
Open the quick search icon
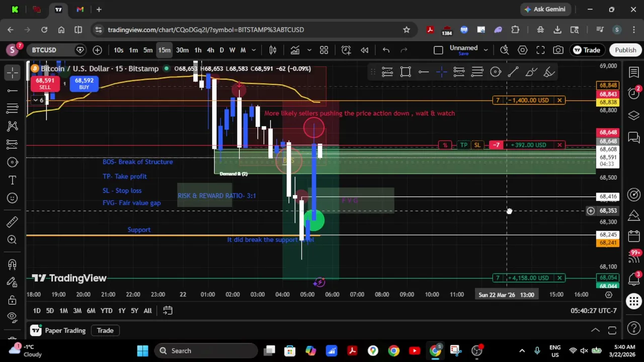click(x=505, y=50)
